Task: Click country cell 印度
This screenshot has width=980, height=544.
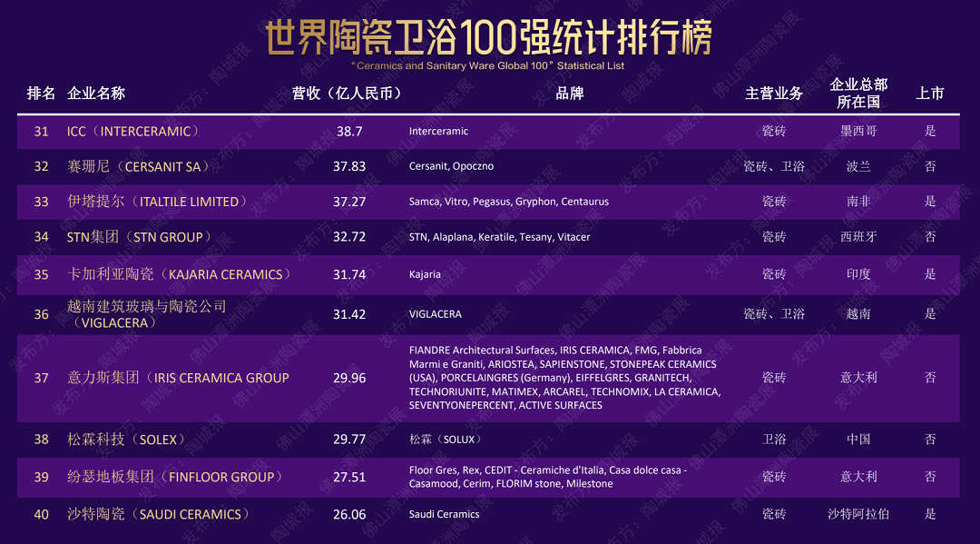Action: click(x=858, y=274)
